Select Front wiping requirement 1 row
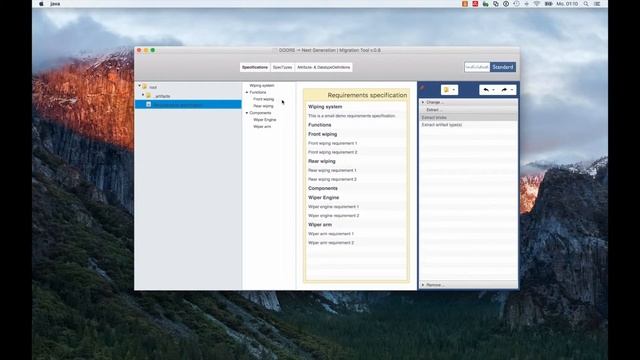The image size is (640, 360). click(356, 143)
